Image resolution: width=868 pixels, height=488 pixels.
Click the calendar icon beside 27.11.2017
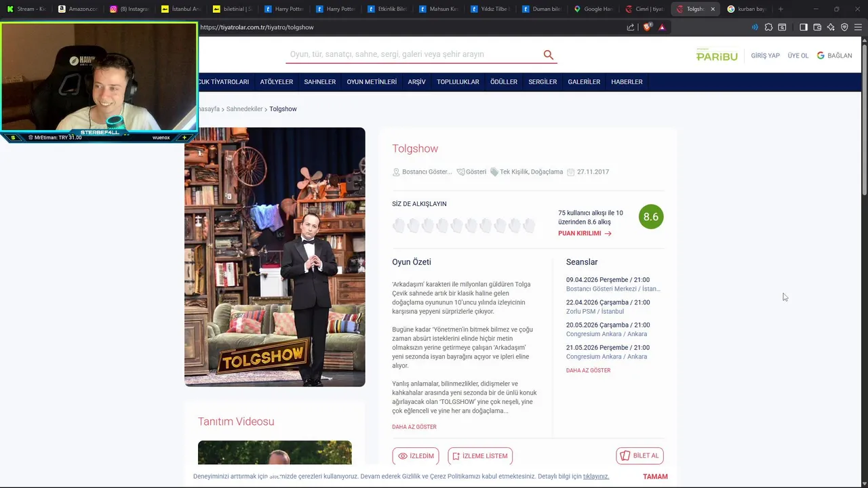[571, 172]
